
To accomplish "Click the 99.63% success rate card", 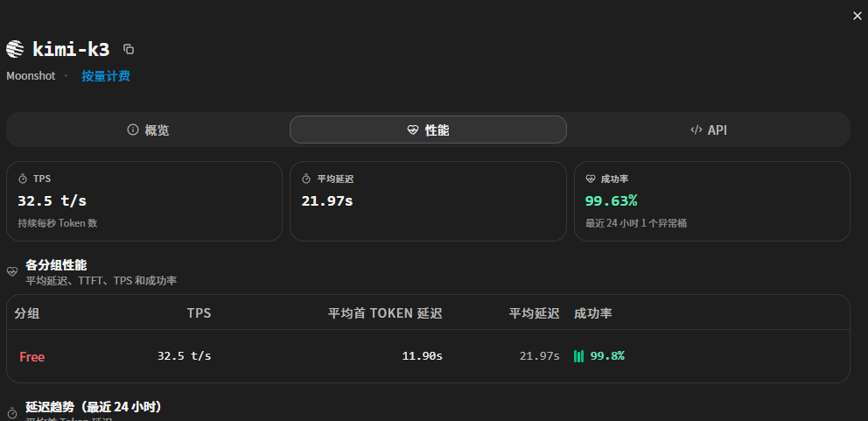I will 712,201.
